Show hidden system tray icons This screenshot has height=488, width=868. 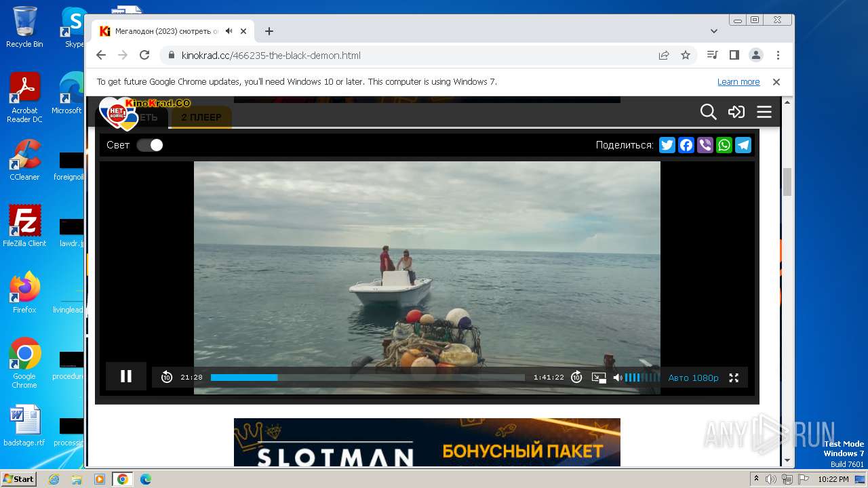pos(757,479)
